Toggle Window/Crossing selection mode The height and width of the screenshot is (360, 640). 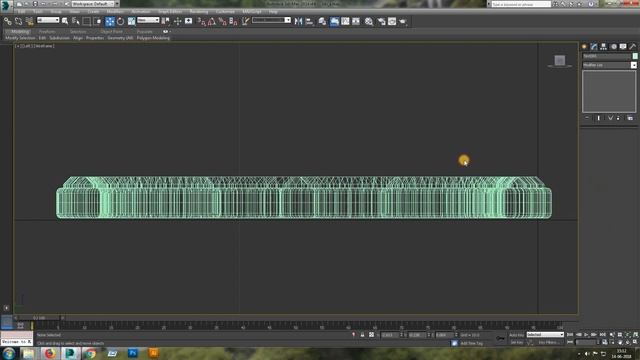(x=98, y=21)
